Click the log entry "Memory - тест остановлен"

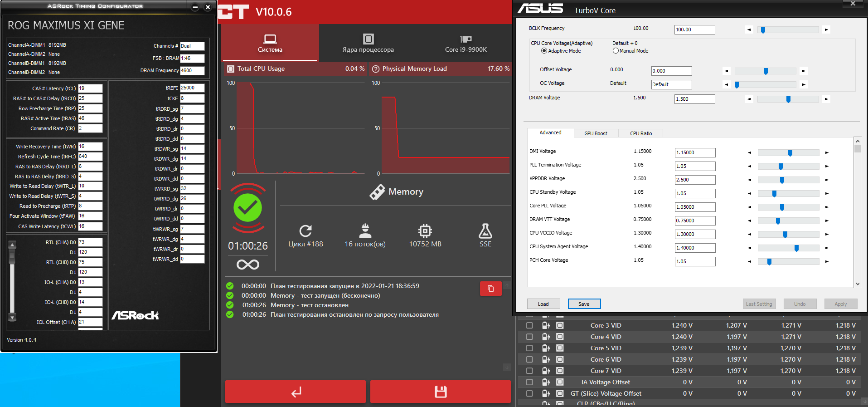[310, 305]
